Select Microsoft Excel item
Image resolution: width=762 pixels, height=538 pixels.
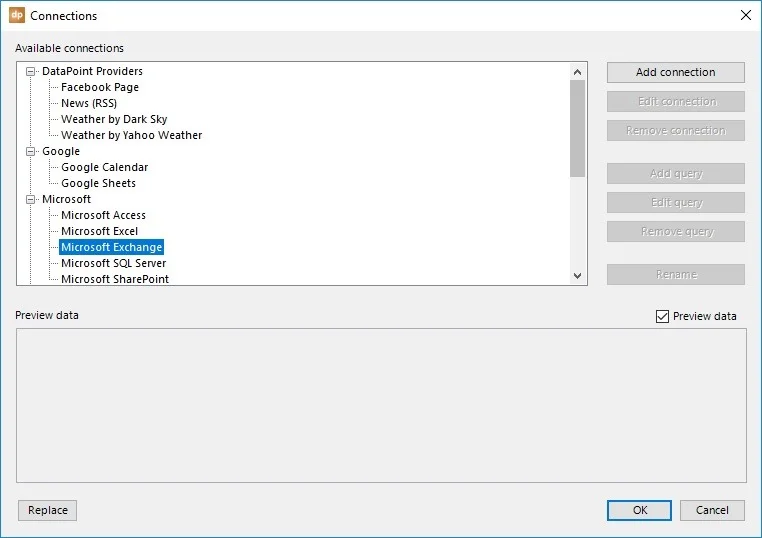[x=99, y=231]
